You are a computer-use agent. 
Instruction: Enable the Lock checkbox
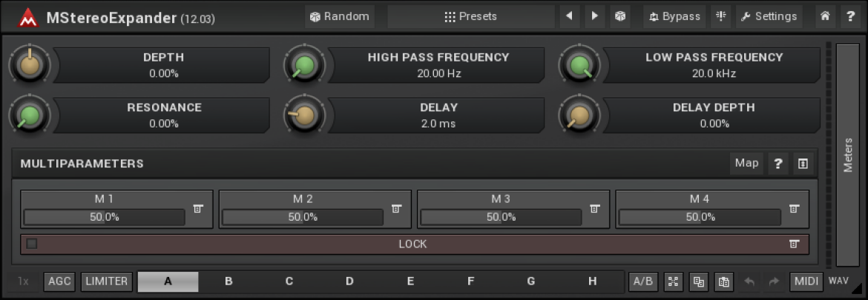pyautogui.click(x=32, y=244)
